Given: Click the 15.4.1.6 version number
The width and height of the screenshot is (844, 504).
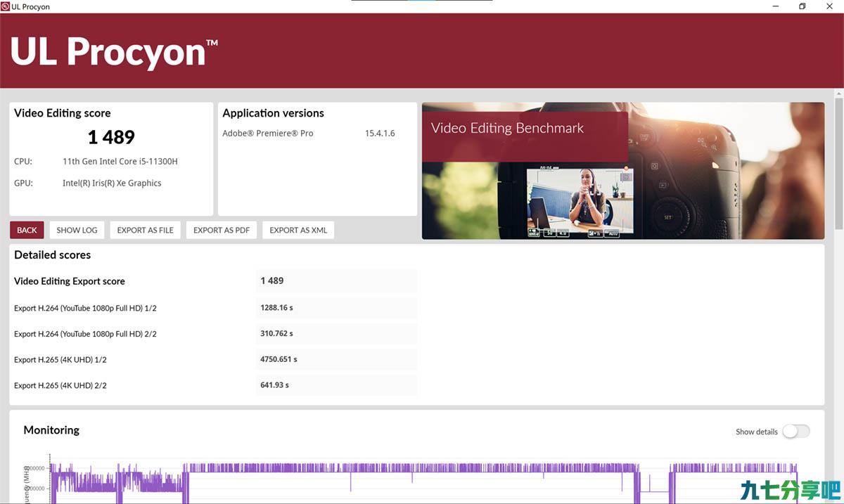Looking at the screenshot, I should click(380, 134).
